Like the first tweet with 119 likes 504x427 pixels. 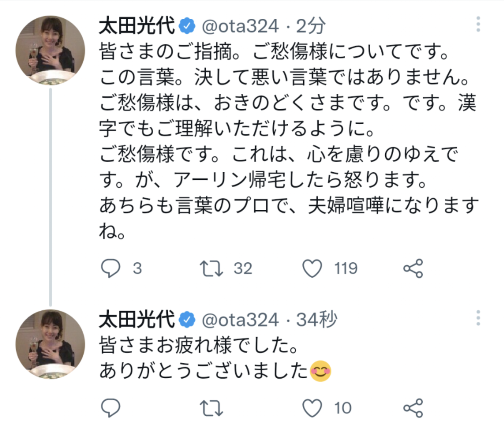312,269
